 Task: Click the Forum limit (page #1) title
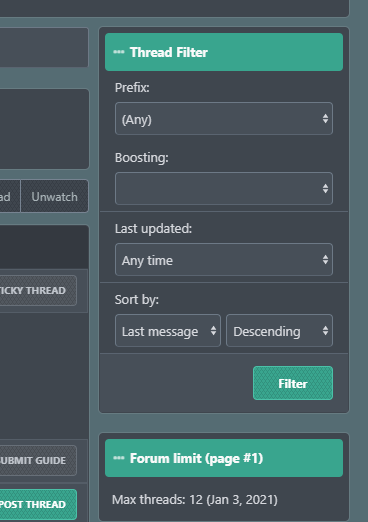[196, 459]
